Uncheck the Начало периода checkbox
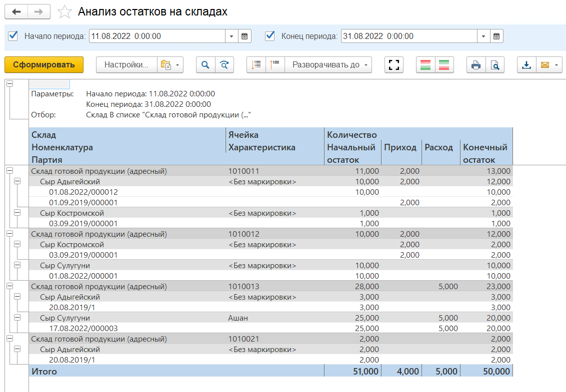This screenshot has height=392, width=566. tap(13, 36)
